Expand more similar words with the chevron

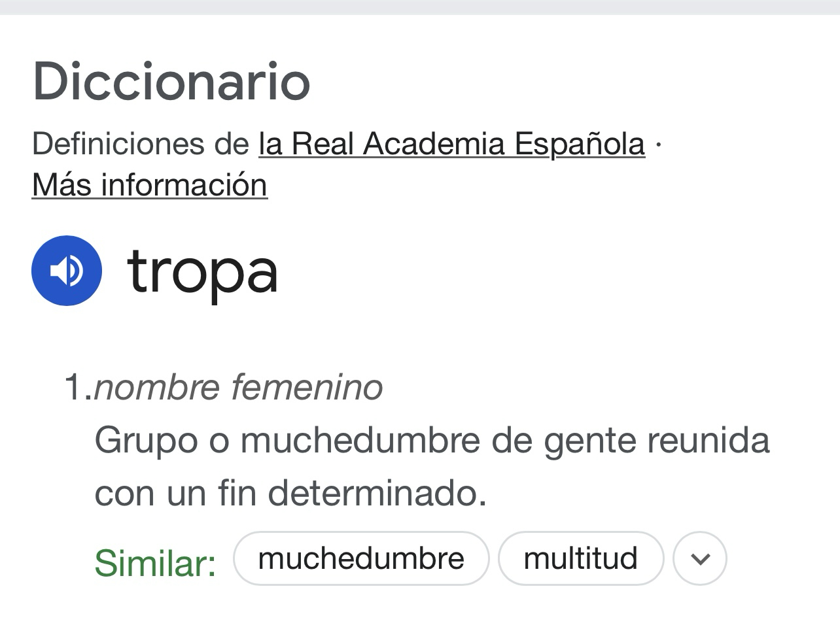[700, 558]
